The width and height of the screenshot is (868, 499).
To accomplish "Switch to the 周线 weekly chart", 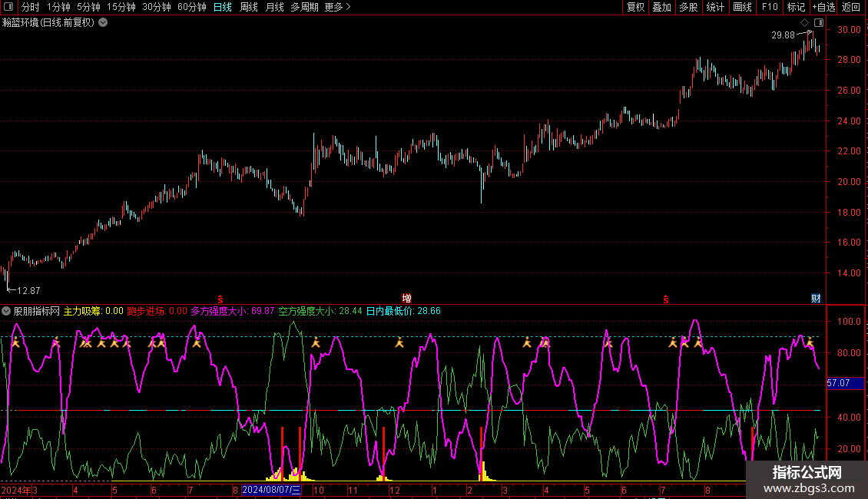I will click(249, 7).
